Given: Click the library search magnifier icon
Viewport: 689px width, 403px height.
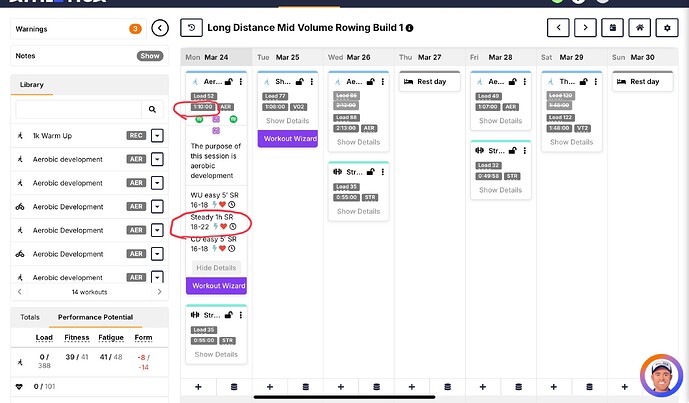Looking at the screenshot, I should coord(152,109).
